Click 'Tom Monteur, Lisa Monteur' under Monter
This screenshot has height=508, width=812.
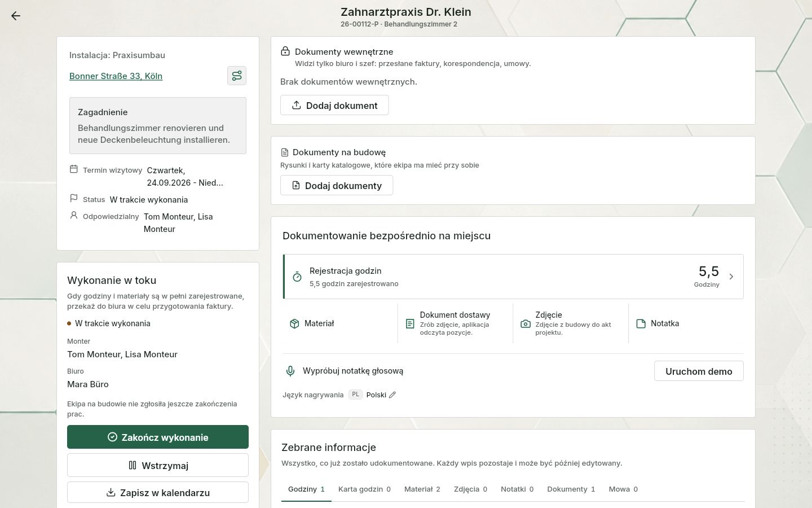pyautogui.click(x=122, y=354)
